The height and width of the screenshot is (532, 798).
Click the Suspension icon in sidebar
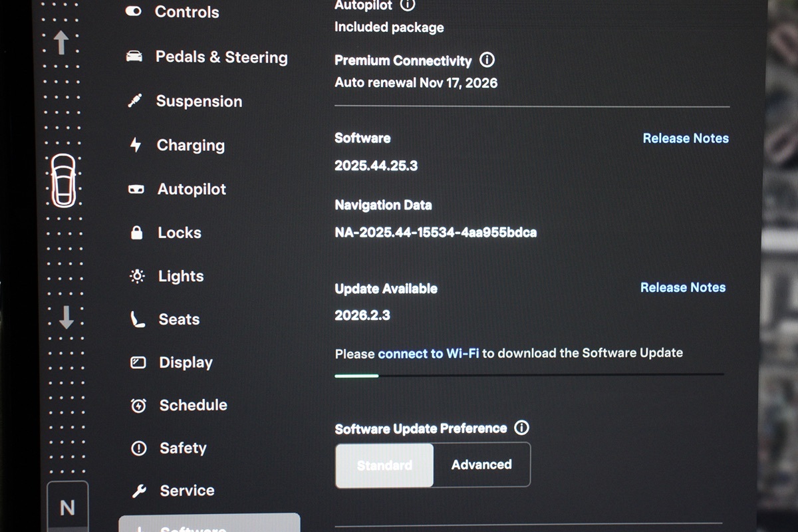pos(136,102)
